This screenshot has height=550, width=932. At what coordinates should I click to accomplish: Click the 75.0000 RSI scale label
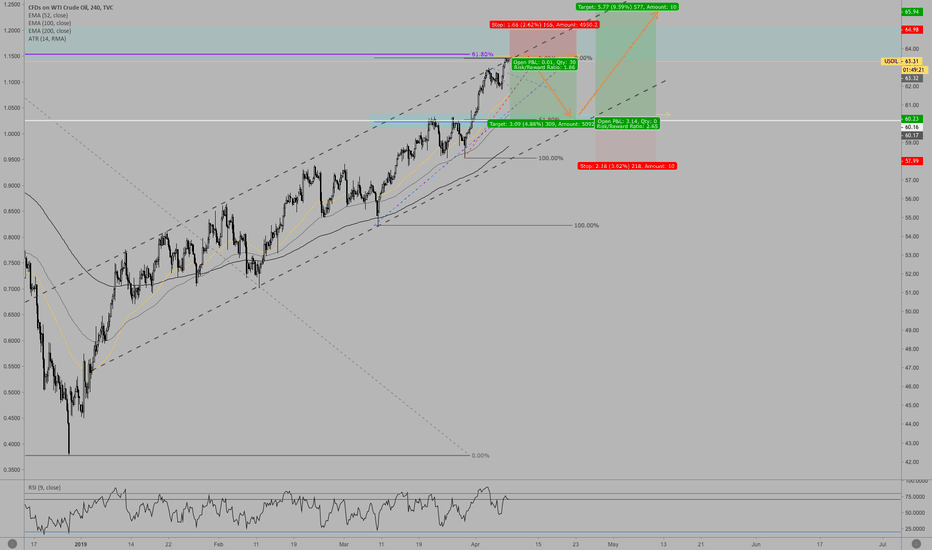point(916,496)
